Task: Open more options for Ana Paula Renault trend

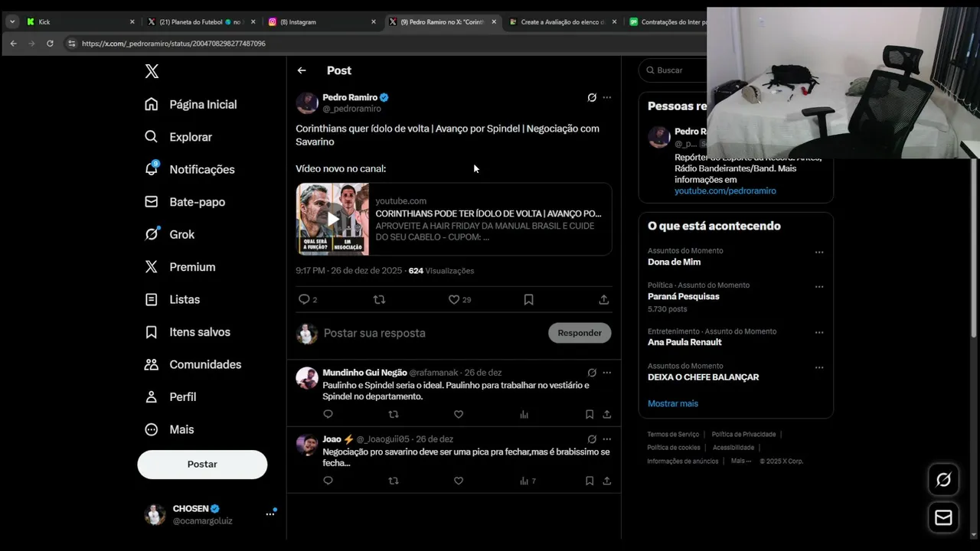Action: click(819, 333)
